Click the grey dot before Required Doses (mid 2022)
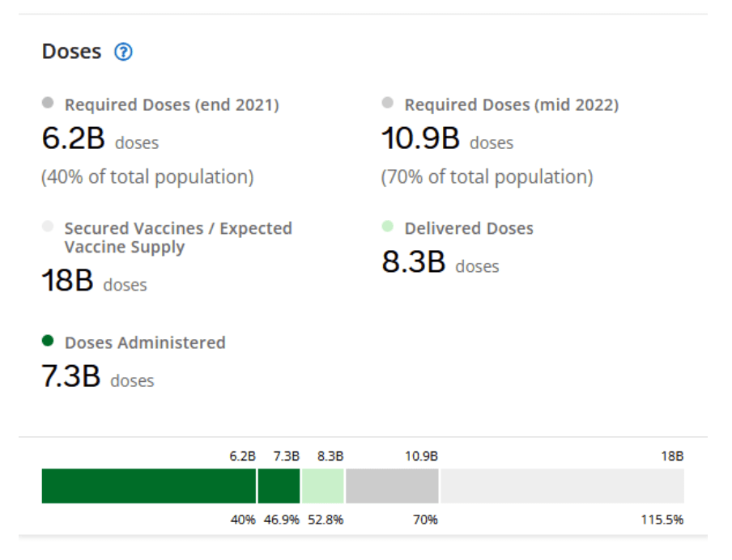Viewport: 732px width, 560px height. [x=388, y=104]
